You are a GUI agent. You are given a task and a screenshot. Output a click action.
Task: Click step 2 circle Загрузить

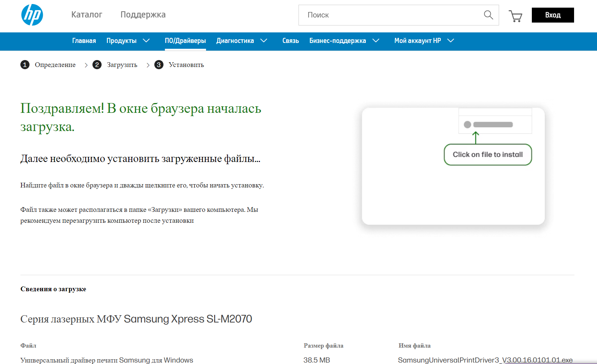coord(97,65)
